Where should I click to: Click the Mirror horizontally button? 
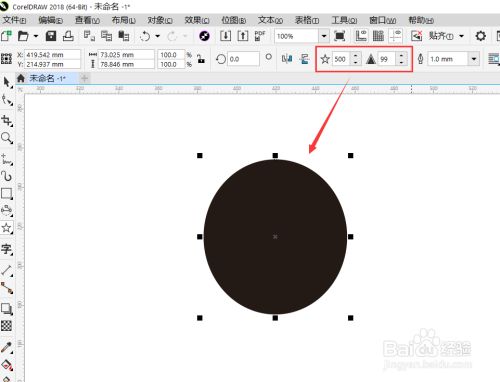tap(287, 59)
